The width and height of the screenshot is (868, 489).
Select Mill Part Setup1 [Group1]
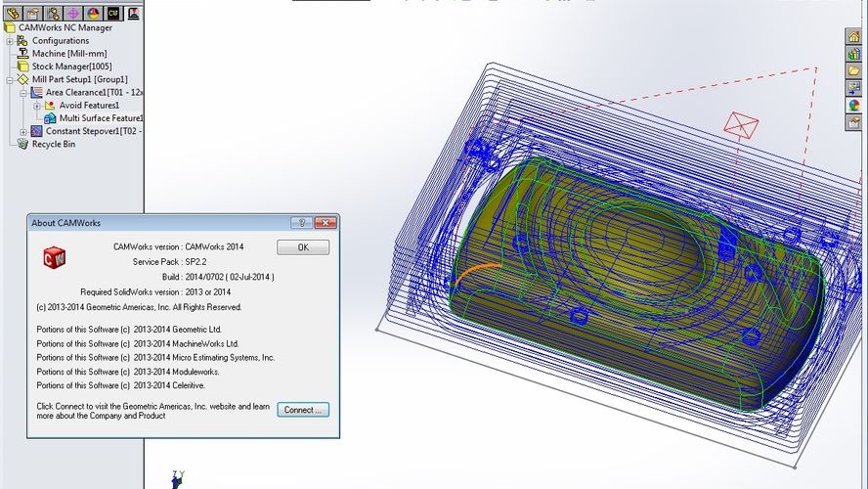click(x=80, y=79)
